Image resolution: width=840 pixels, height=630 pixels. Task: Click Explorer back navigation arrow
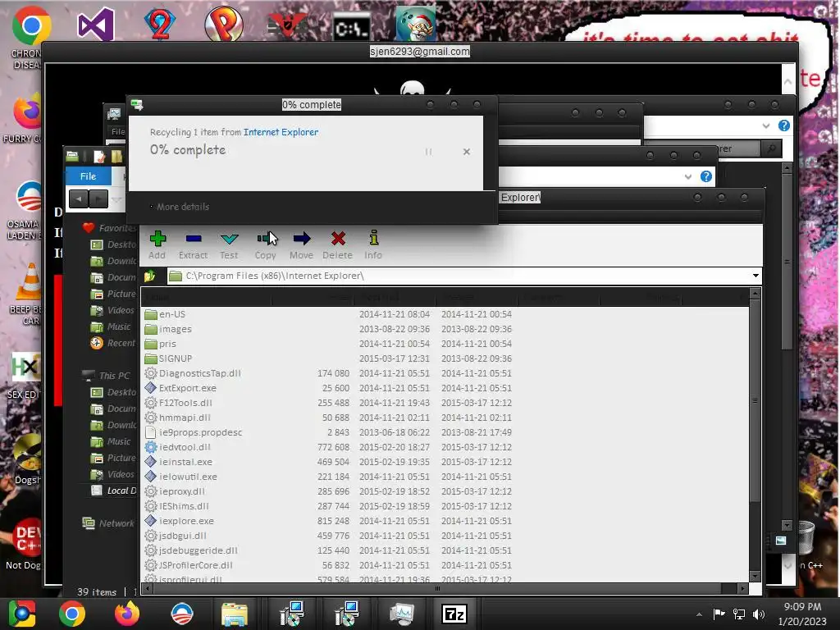(x=79, y=199)
